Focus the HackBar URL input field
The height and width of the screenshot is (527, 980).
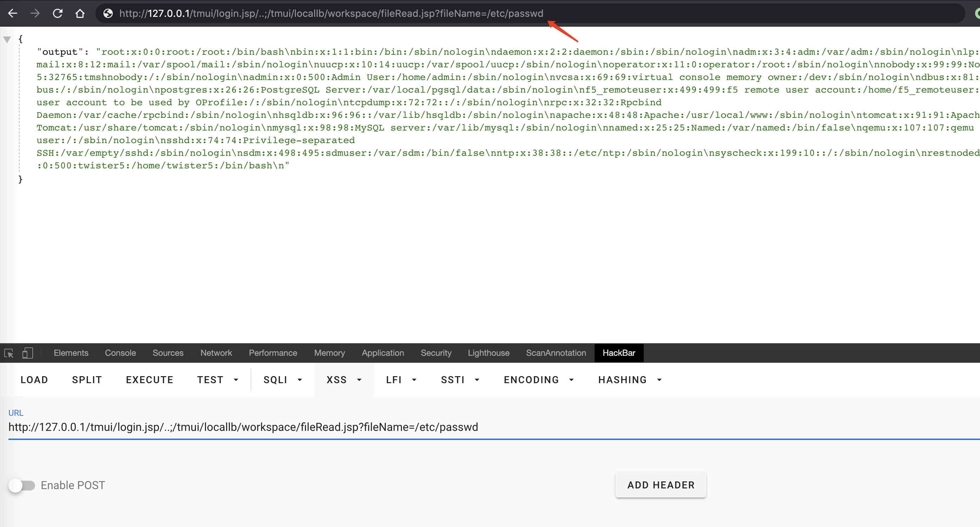494,427
